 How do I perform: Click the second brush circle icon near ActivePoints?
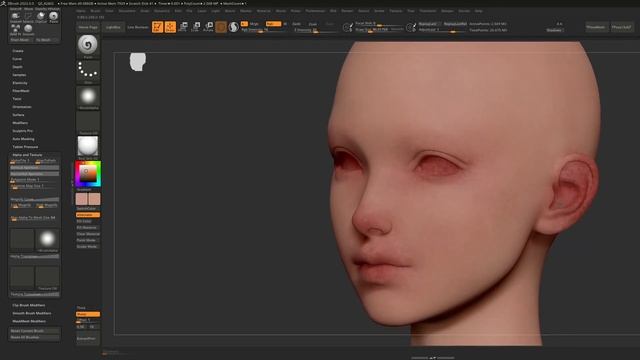pos(411,27)
